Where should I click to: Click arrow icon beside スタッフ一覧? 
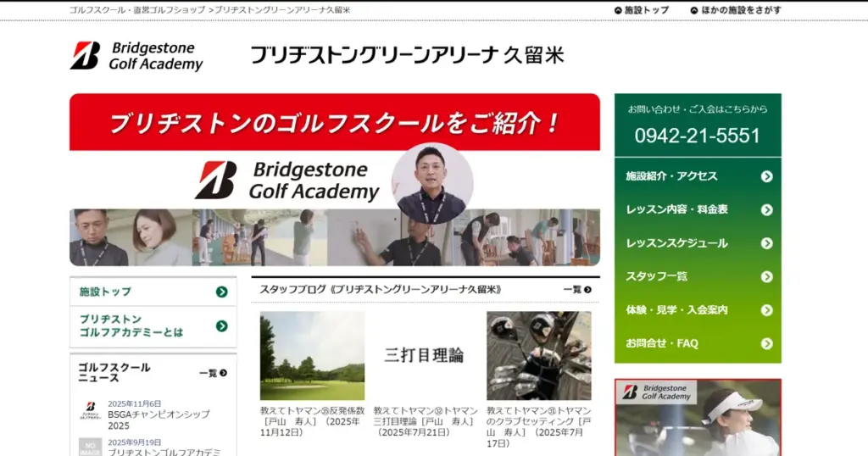pyautogui.click(x=766, y=276)
